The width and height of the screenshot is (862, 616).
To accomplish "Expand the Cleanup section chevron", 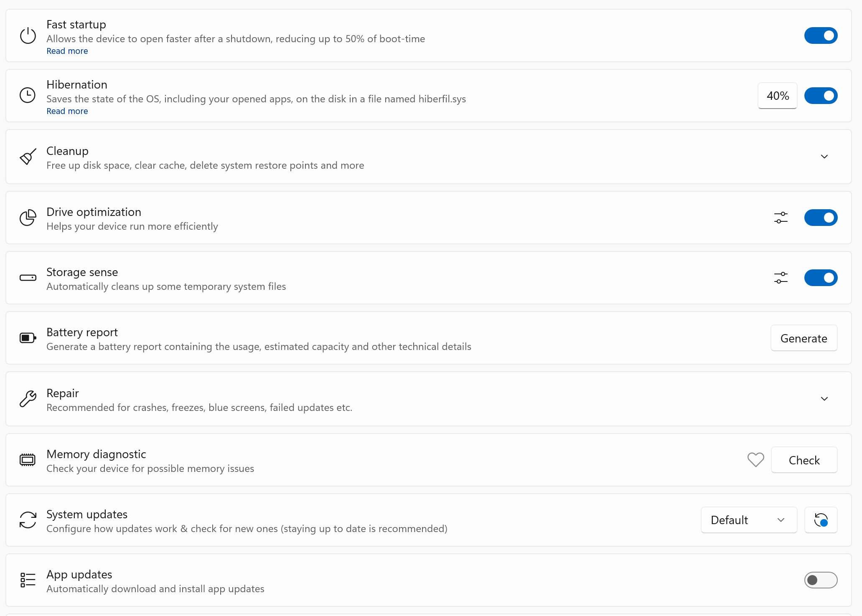I will tap(824, 157).
